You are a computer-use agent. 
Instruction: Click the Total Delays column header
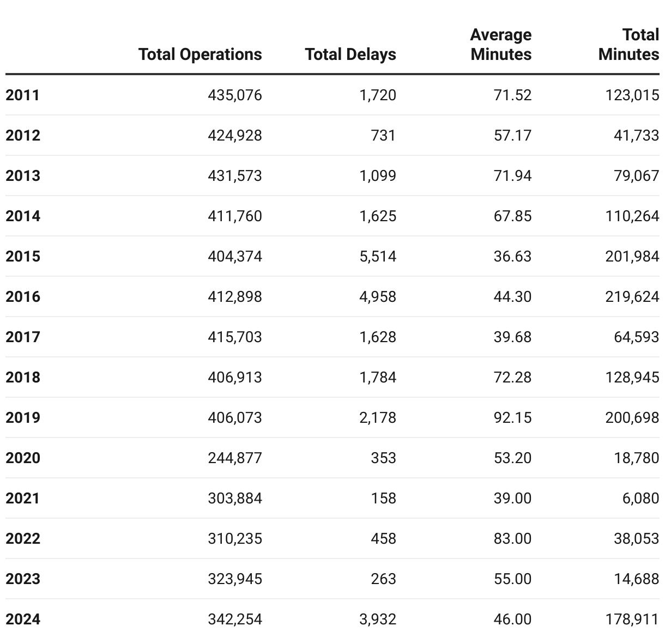[x=350, y=54]
